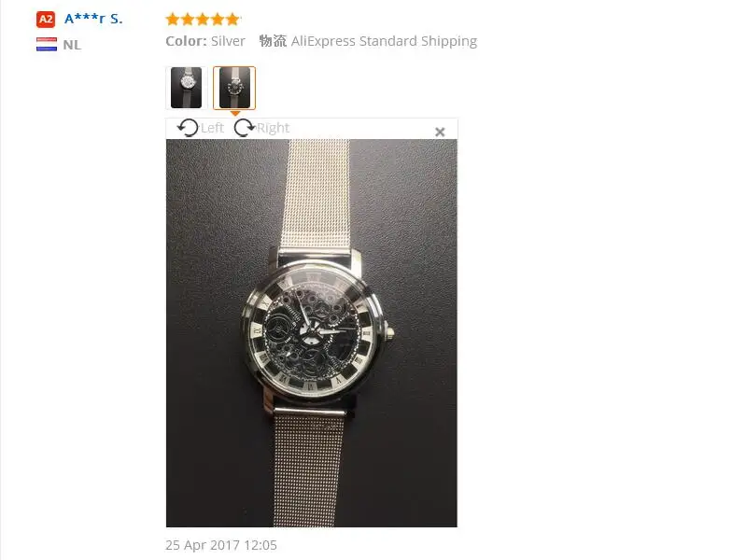
Task: Click the orange pointer below selected thumbnail
Action: [x=234, y=113]
